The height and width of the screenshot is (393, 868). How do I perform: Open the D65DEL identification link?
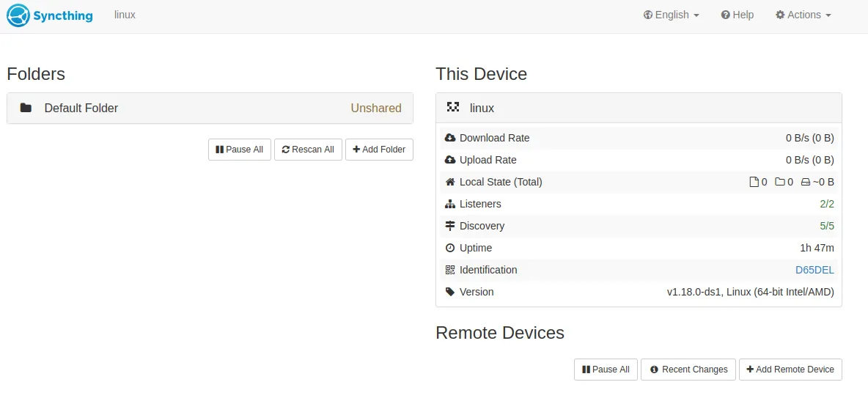[814, 270]
